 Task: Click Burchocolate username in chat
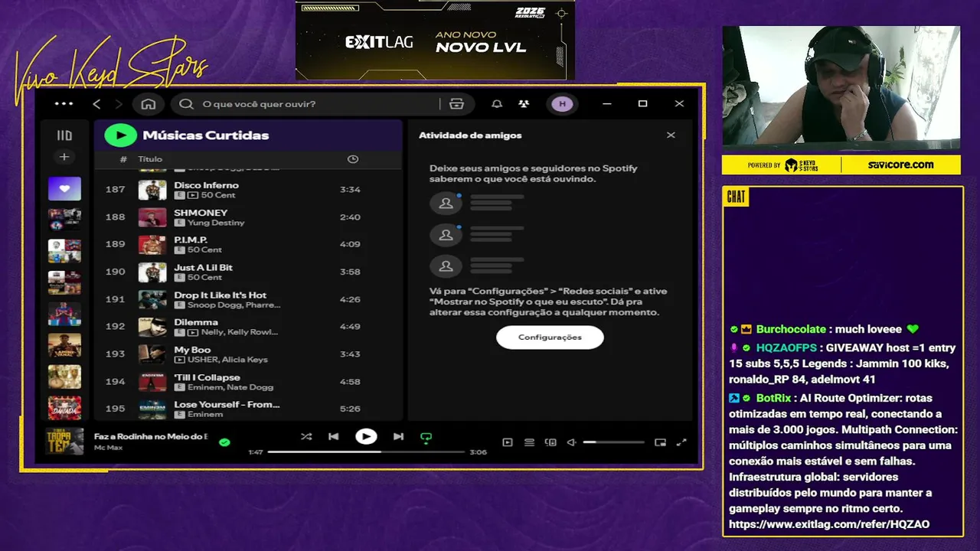point(791,329)
